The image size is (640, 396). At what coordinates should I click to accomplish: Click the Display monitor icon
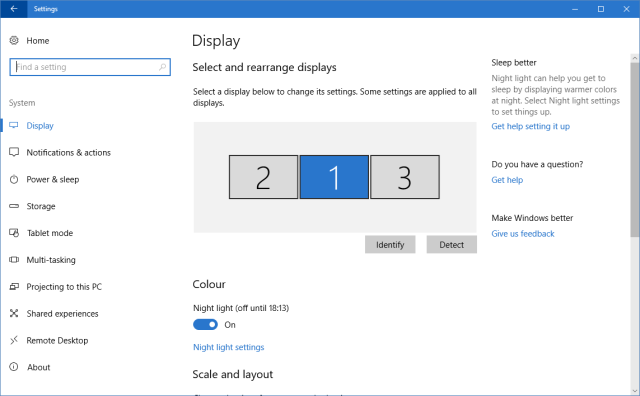coord(14,125)
